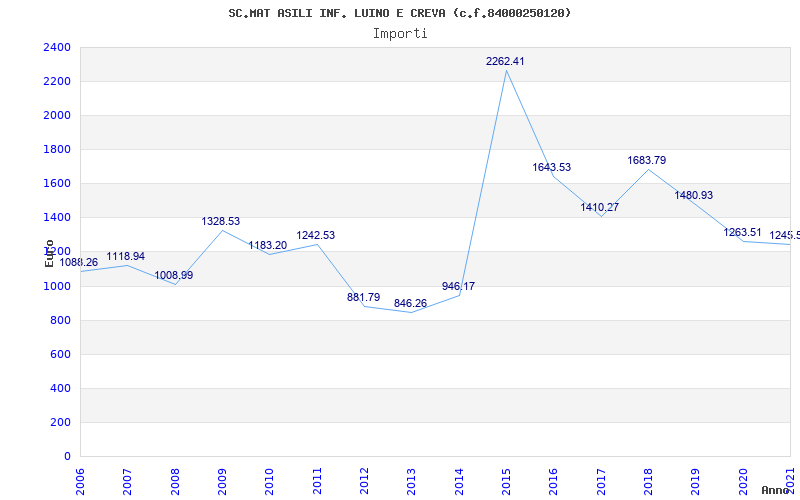Select the 1183.20 value label
The width and height of the screenshot is (800, 500).
coord(268,245)
